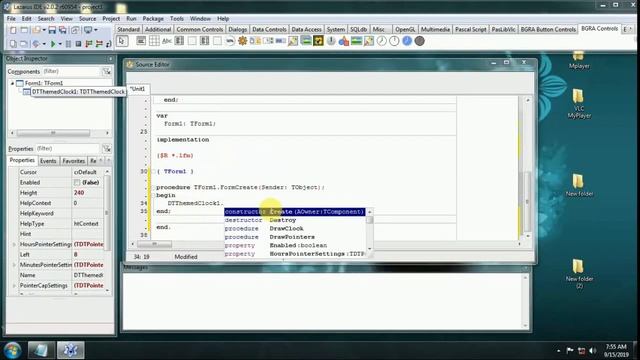
Task: Expand HoursPointerSettings property
Action: 14,244
